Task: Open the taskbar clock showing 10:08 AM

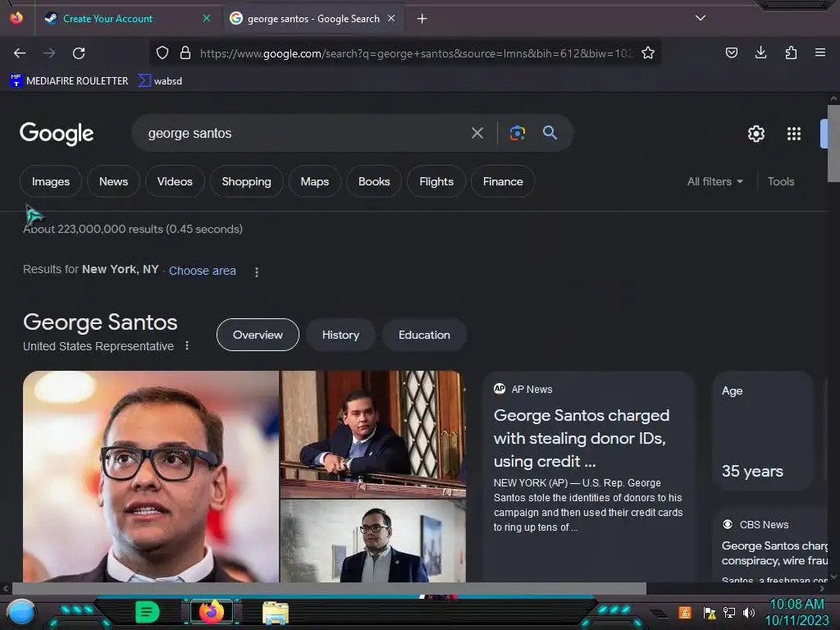Action: 797,612
